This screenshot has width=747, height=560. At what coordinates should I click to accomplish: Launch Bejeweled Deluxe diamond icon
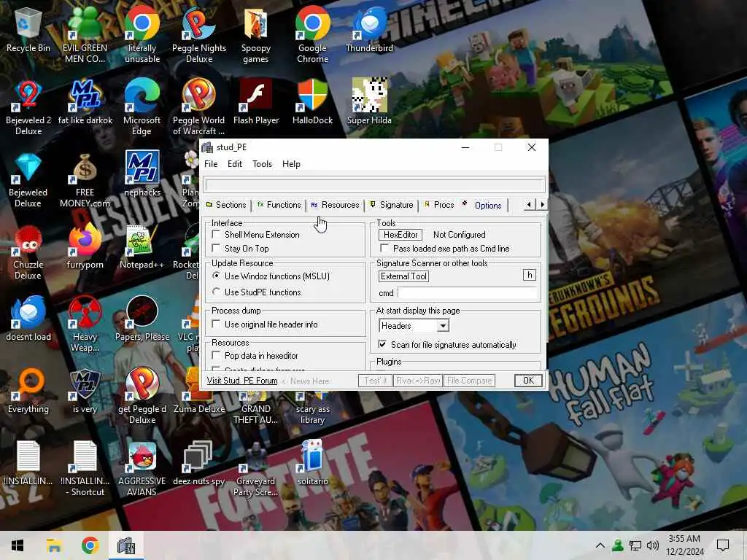point(28,179)
